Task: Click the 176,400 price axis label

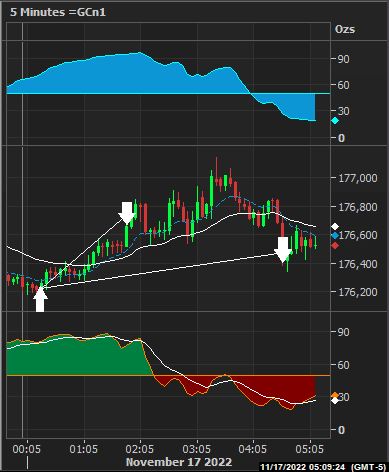Action: (358, 264)
